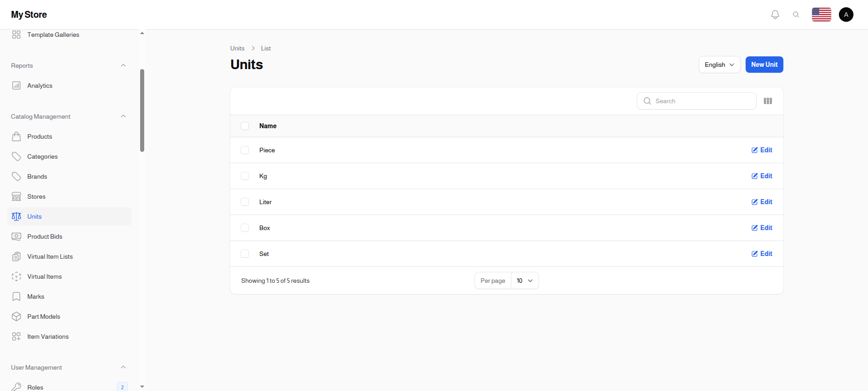Click the Stores storefront icon
Image resolution: width=868 pixels, height=391 pixels.
coord(16,196)
